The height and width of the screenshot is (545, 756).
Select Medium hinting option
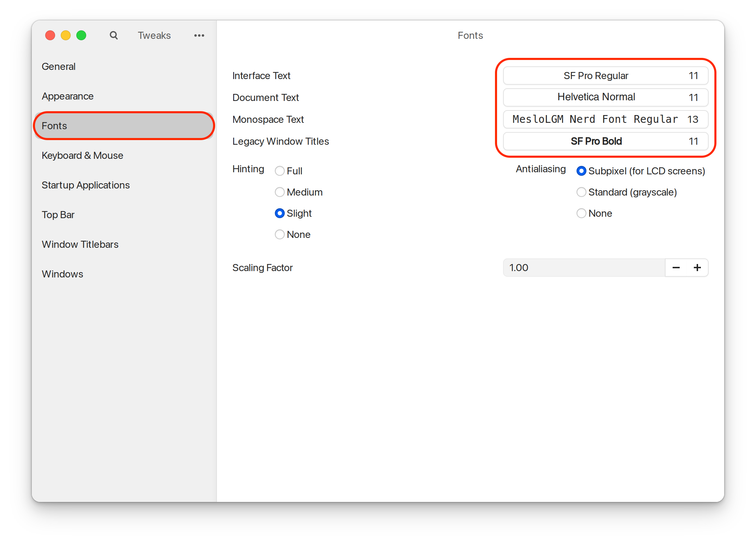coord(280,192)
